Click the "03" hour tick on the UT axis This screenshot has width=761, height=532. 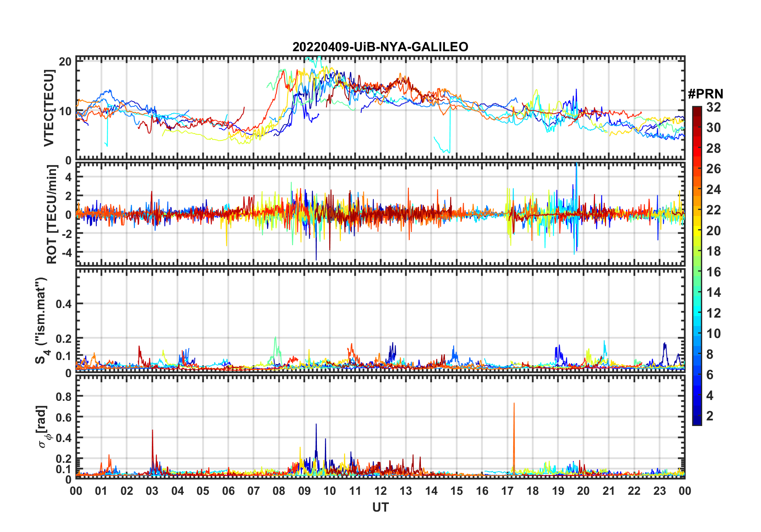pyautogui.click(x=152, y=491)
